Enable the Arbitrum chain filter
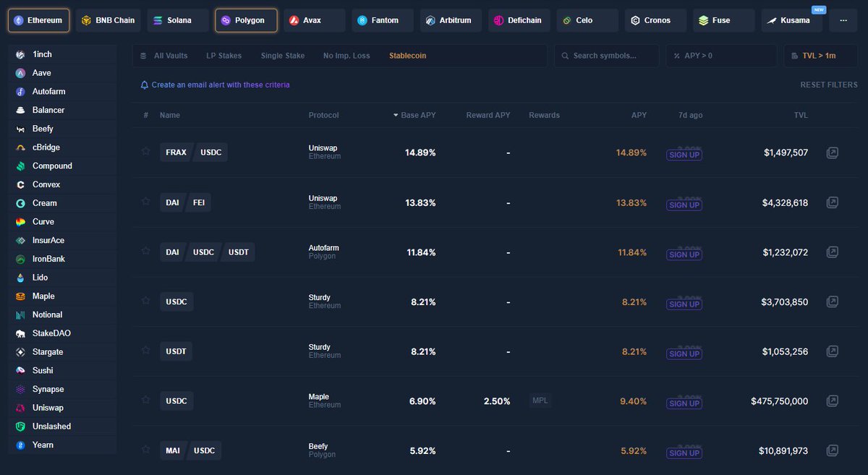 point(451,20)
